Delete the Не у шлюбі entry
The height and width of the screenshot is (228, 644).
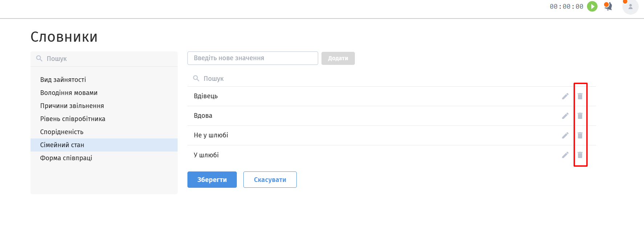[580, 135]
